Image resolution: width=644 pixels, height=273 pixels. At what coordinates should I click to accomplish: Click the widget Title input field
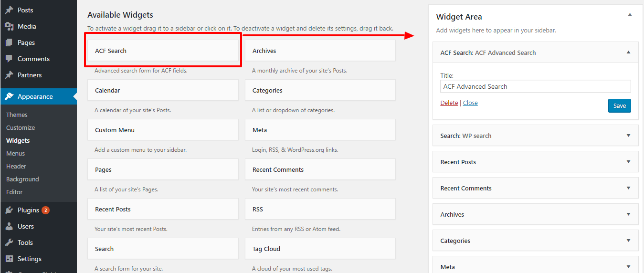536,86
